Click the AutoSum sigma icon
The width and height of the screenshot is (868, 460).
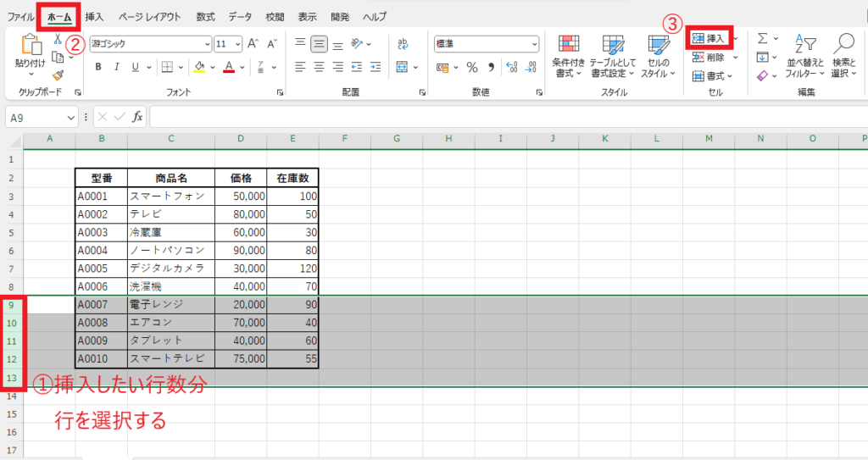(x=762, y=38)
